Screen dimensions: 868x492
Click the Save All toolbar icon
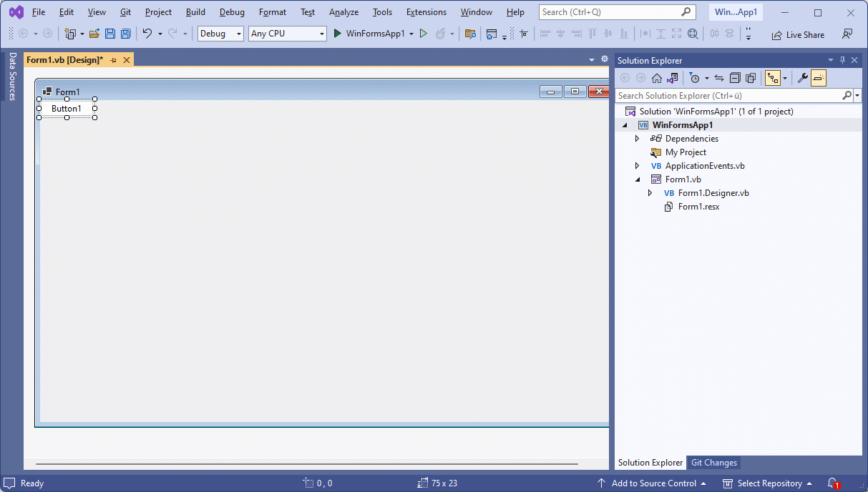click(x=125, y=34)
